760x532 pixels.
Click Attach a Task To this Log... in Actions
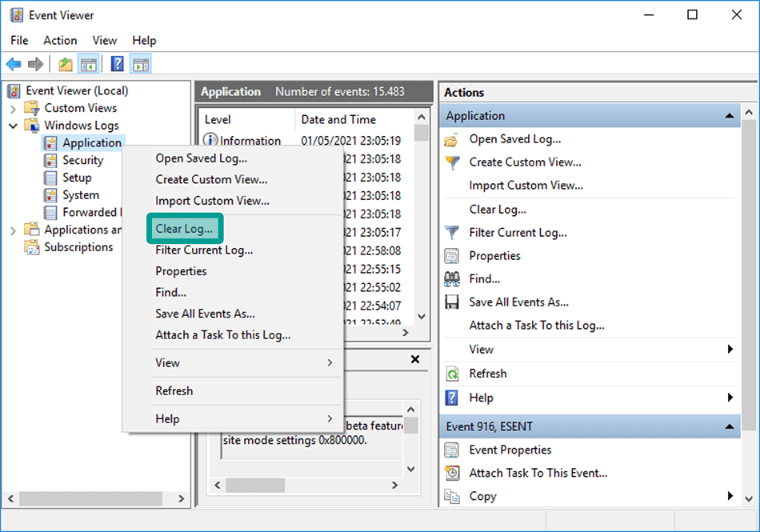pos(537,326)
